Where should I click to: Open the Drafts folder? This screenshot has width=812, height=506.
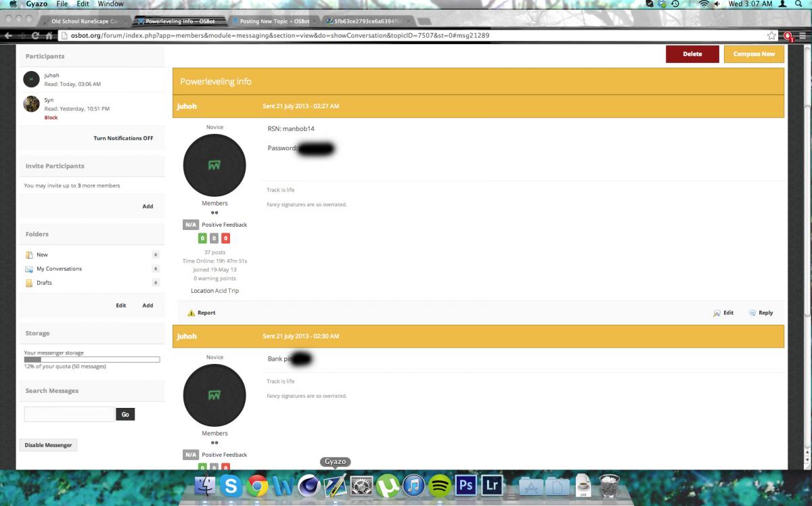pyautogui.click(x=44, y=283)
